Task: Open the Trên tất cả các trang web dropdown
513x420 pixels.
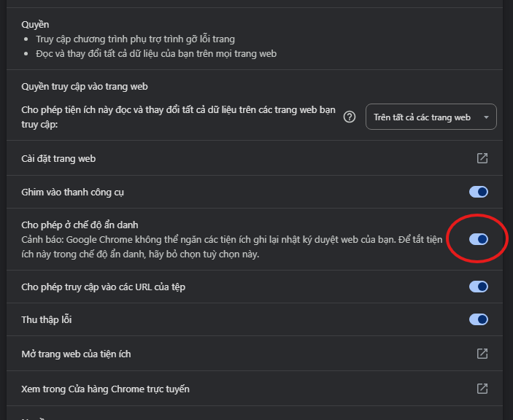Action: 431,117
